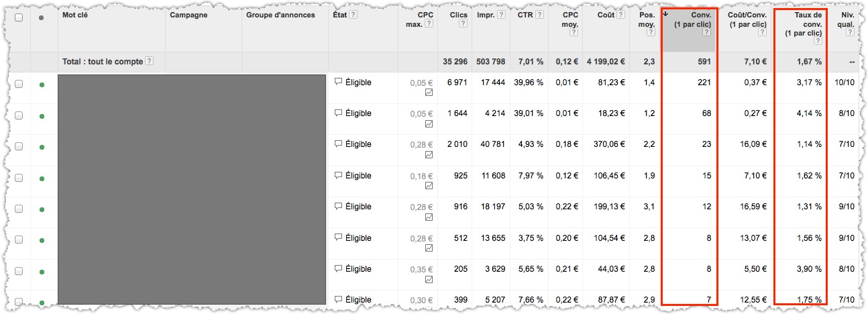Sort by the grey status dot column header
868x314 pixels.
(42, 18)
